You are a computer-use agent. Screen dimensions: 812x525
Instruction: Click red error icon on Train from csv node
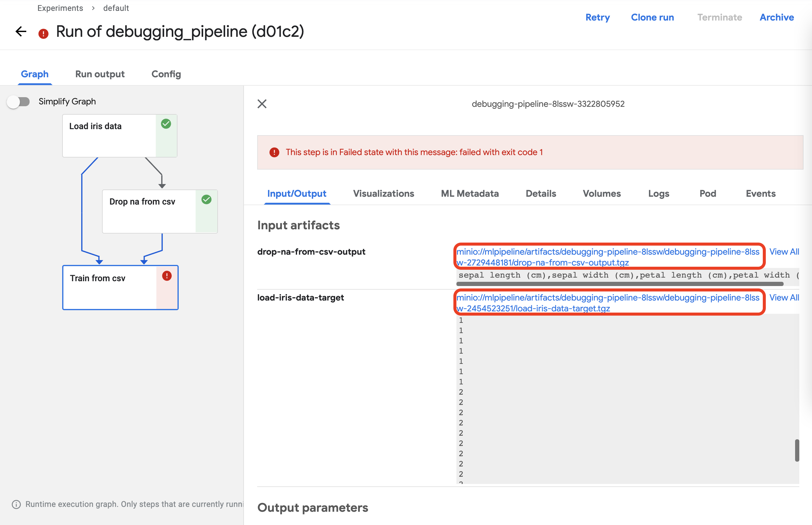pos(167,275)
